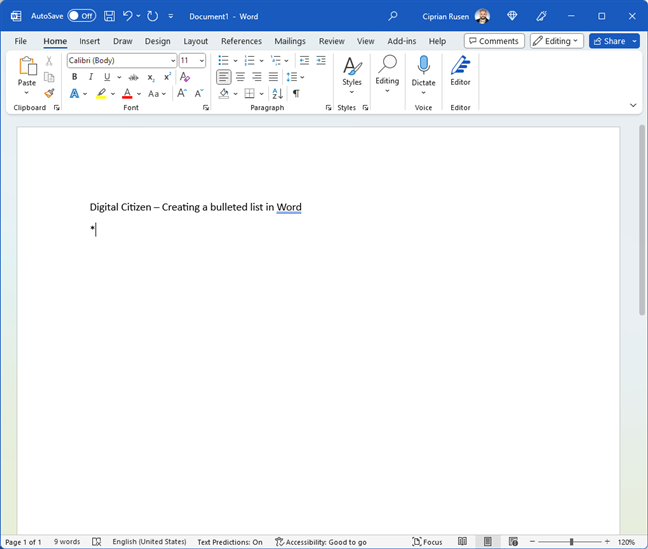Toggle AutoSave switch on
Screen dimensions: 648x549
82,16
